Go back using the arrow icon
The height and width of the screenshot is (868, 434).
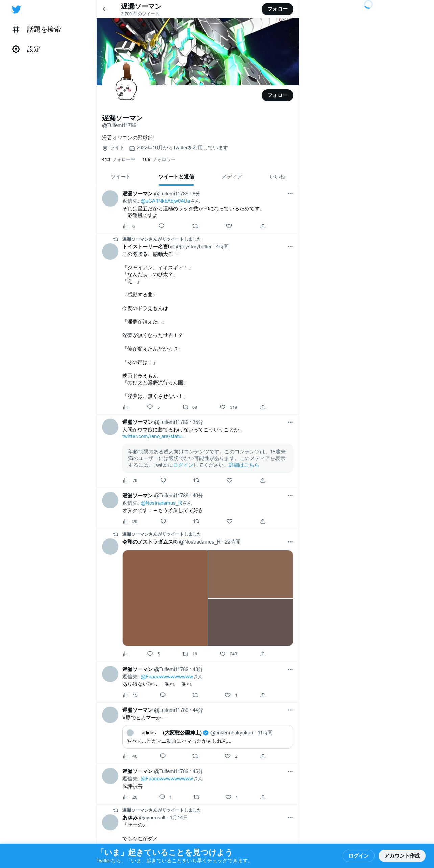[x=105, y=9]
